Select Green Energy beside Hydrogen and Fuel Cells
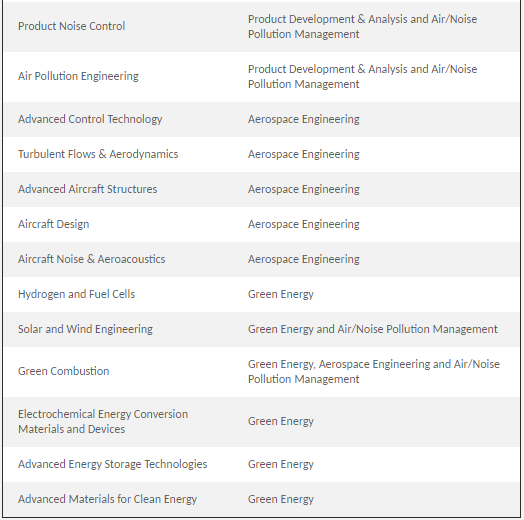524x520 pixels. pyautogui.click(x=281, y=294)
